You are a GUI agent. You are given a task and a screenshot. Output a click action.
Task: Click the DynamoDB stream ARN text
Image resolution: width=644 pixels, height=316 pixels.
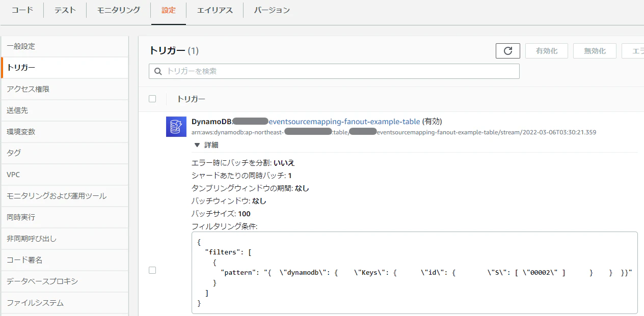(x=394, y=132)
